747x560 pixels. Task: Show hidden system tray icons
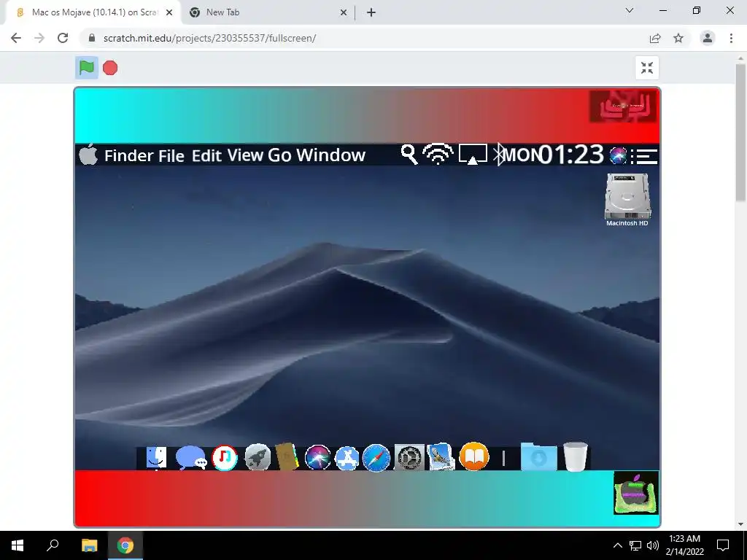point(617,545)
